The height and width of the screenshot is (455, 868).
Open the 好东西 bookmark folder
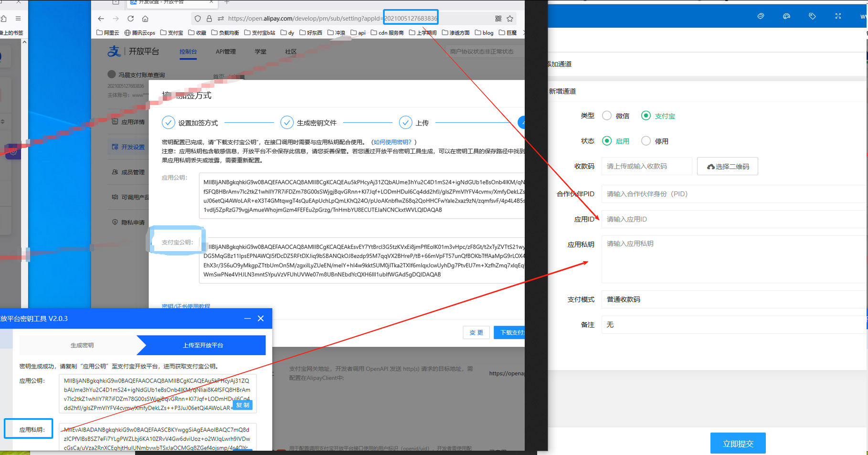click(311, 33)
